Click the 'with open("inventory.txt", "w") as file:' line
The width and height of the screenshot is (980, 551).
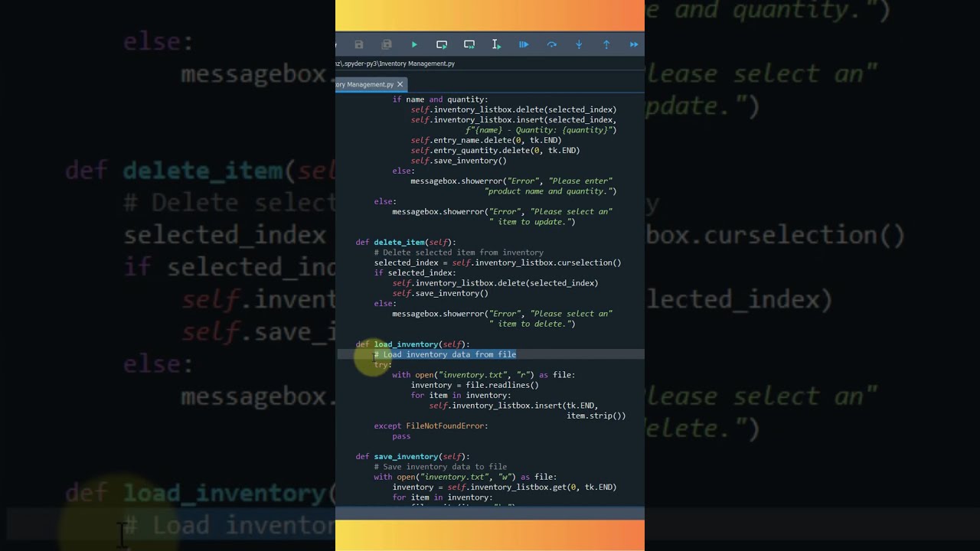click(465, 477)
